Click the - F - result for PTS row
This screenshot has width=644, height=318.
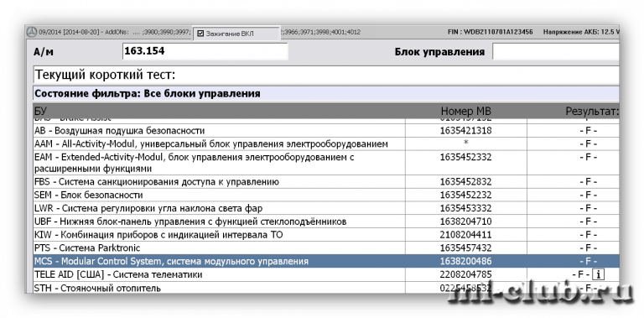(x=589, y=248)
